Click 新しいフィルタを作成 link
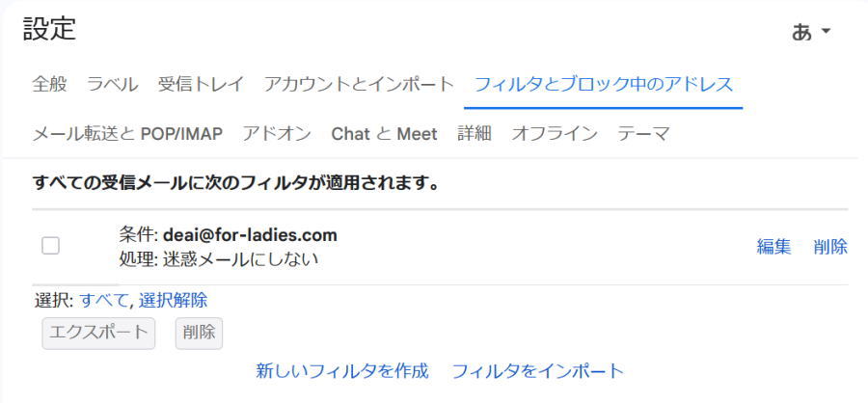This screenshot has height=403, width=868. coord(341,370)
